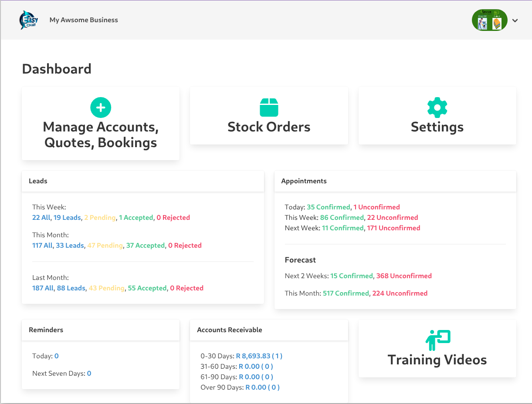Click the green plus icon for Manage Accounts

pyautogui.click(x=101, y=107)
